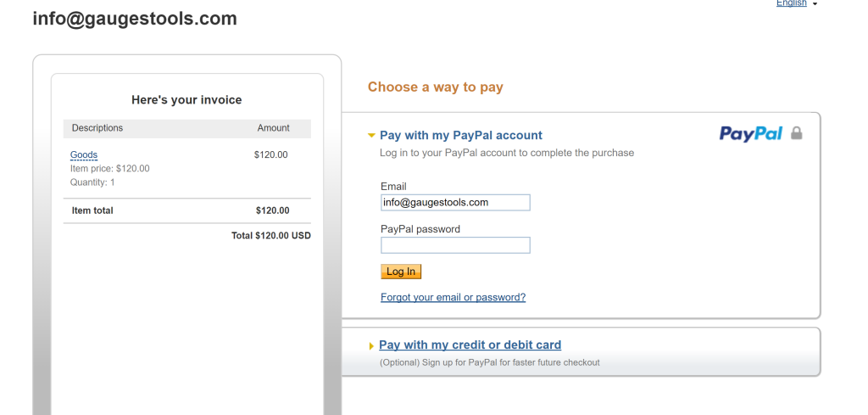
Task: Expand the arrow beside credit or debit card
Action: pyautogui.click(x=371, y=346)
